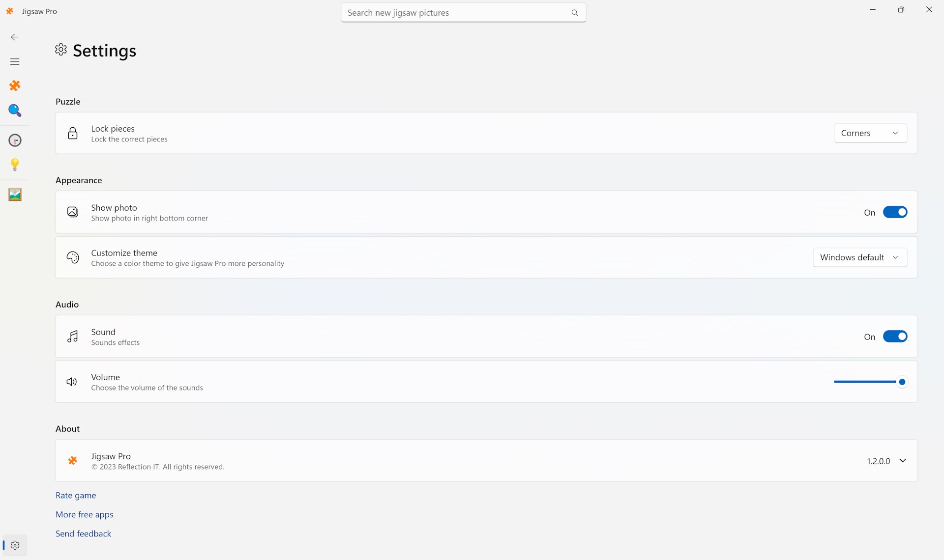Open the Customize theme Windows default dropdown
The width and height of the screenshot is (944, 560).
[x=859, y=257]
